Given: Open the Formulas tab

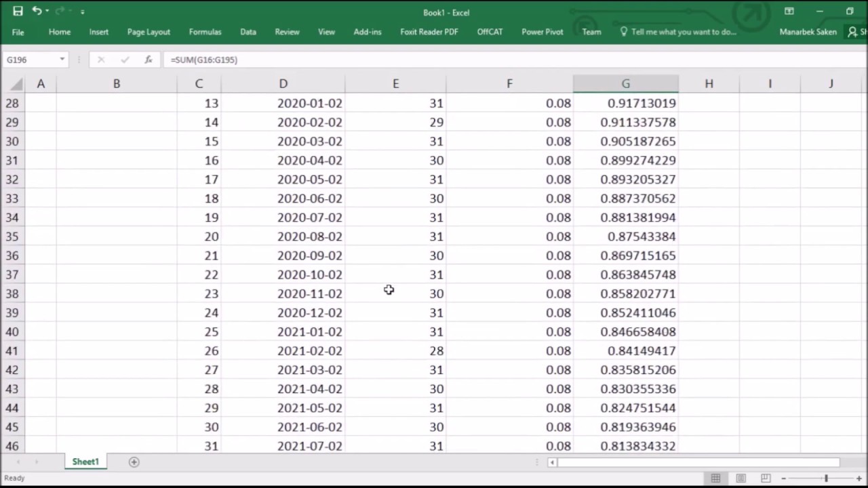Looking at the screenshot, I should 205,32.
